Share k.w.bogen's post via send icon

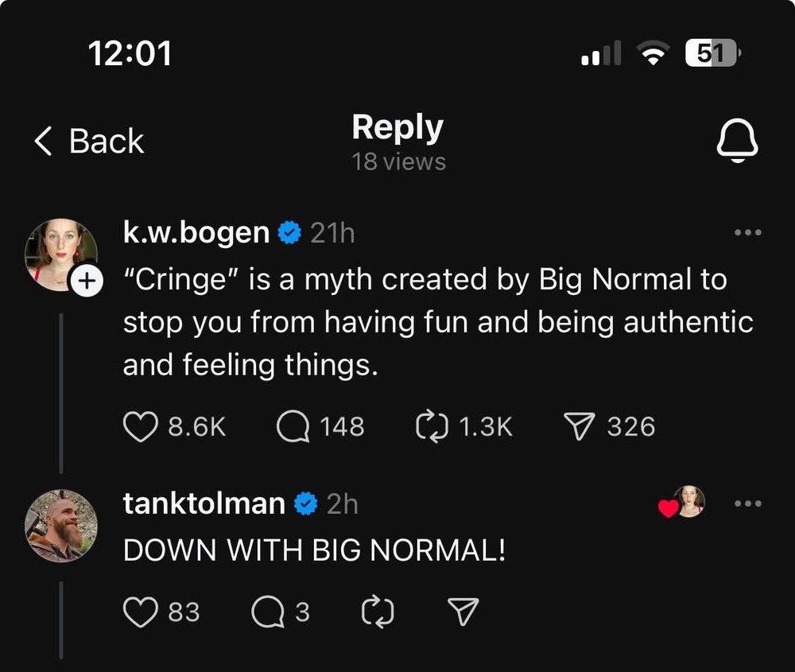580,427
